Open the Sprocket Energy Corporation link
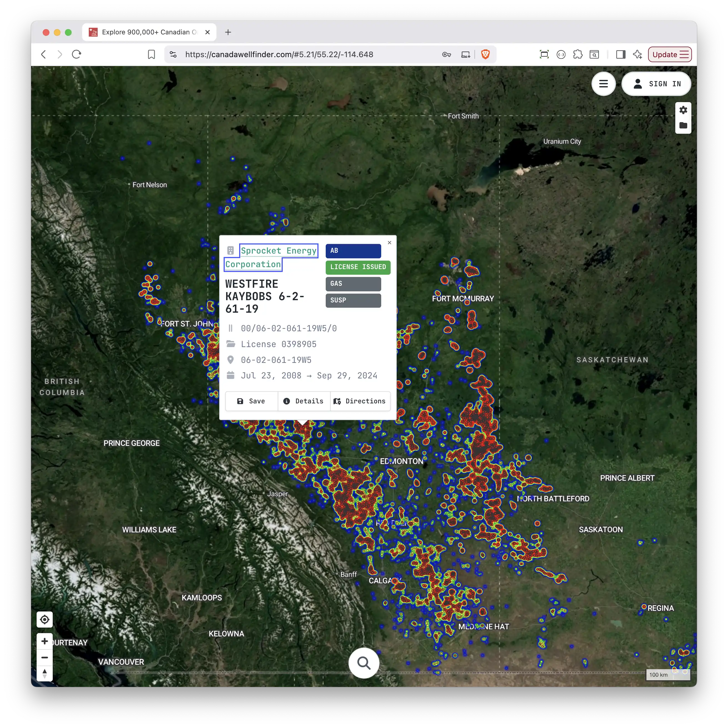The width and height of the screenshot is (728, 728). coord(279,251)
